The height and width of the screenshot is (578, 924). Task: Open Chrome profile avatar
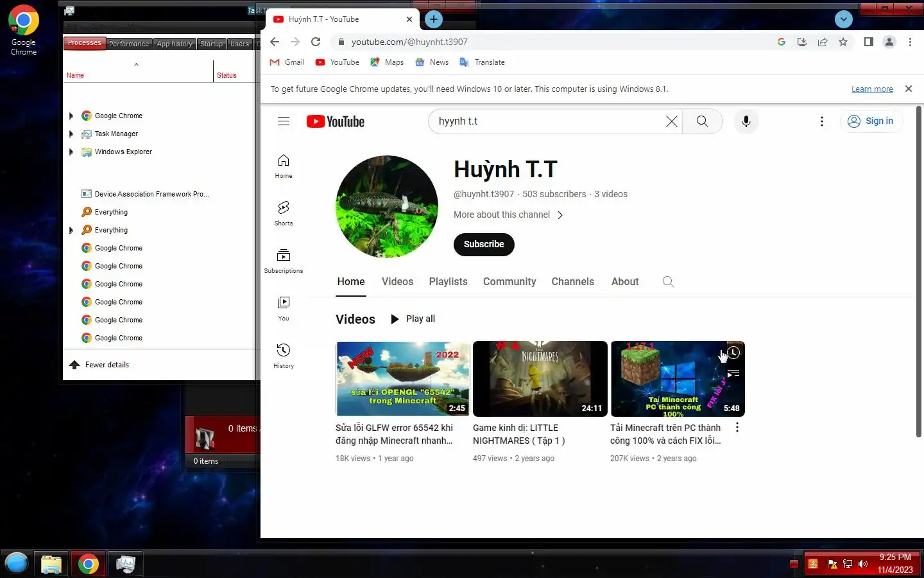click(889, 42)
